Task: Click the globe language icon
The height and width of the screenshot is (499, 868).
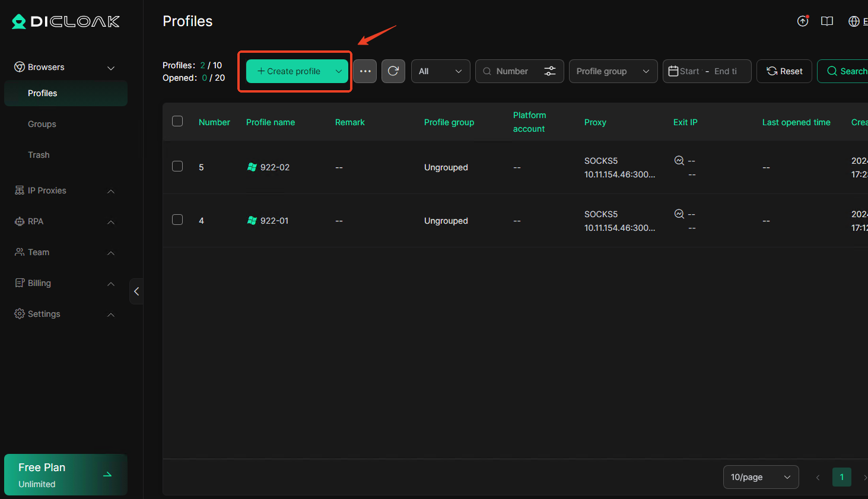Action: [x=854, y=21]
